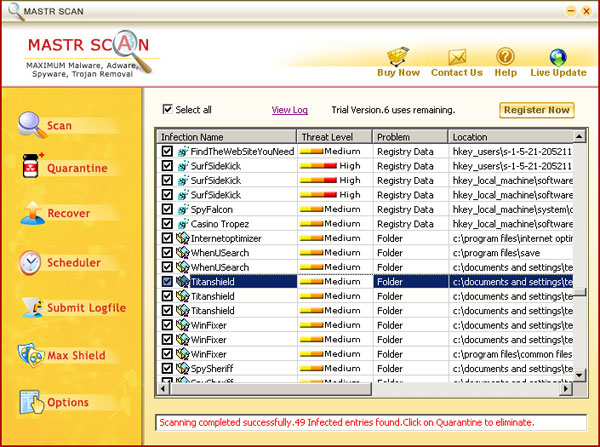600x447 pixels.
Task: Open the Quarantine section
Action: pos(77,168)
